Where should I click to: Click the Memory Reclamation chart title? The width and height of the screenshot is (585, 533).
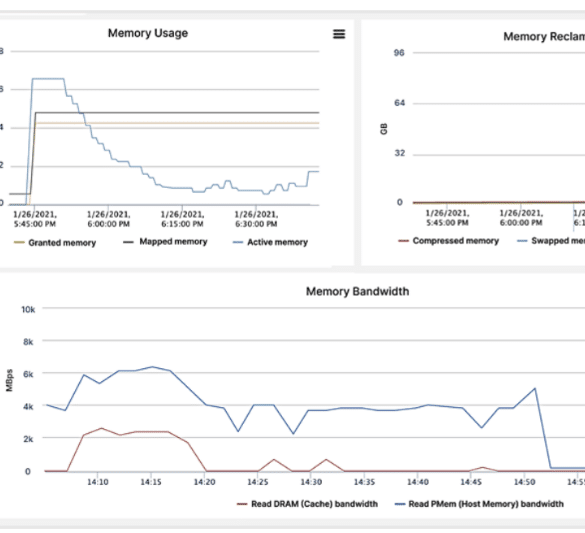(x=544, y=37)
